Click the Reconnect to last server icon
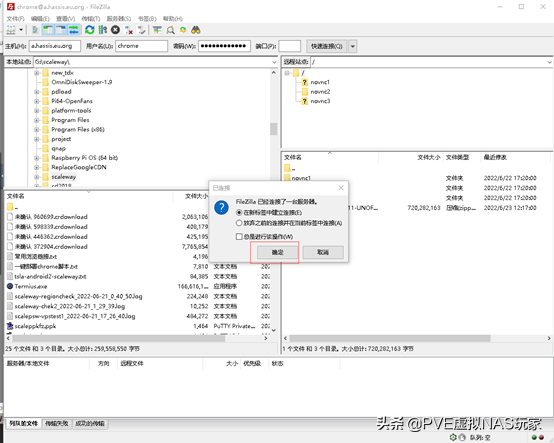Screen dimensions: 554x443 (142, 30)
